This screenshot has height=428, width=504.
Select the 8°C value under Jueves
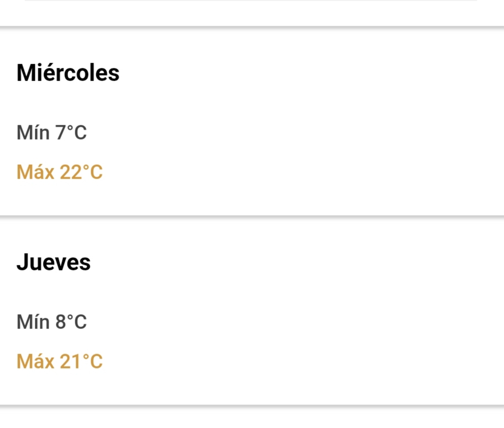(x=71, y=322)
